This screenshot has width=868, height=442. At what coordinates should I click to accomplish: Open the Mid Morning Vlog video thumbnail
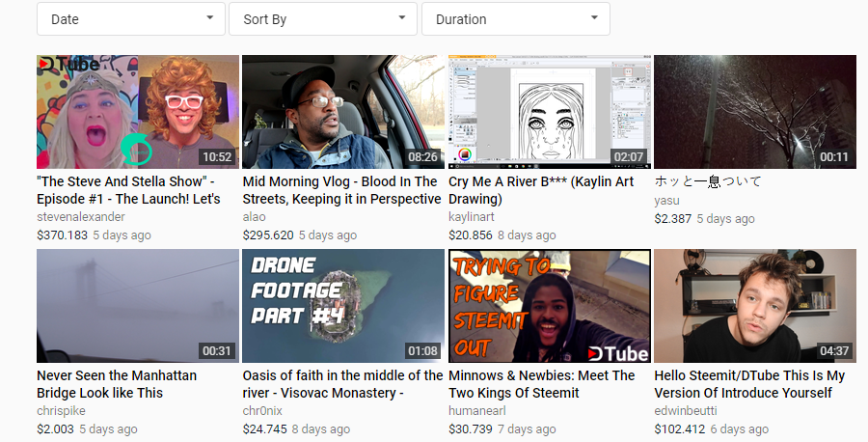click(x=343, y=112)
